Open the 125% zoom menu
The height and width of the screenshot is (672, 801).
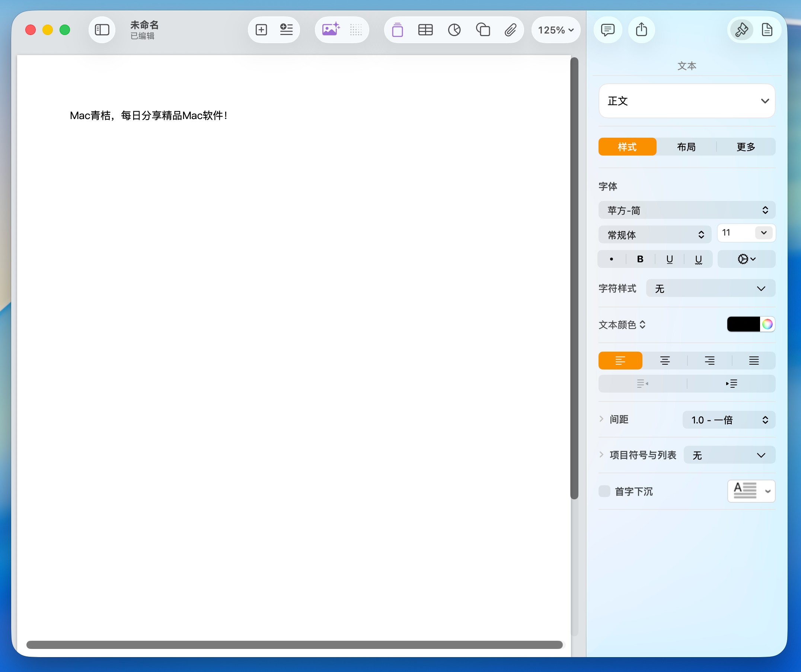click(556, 30)
